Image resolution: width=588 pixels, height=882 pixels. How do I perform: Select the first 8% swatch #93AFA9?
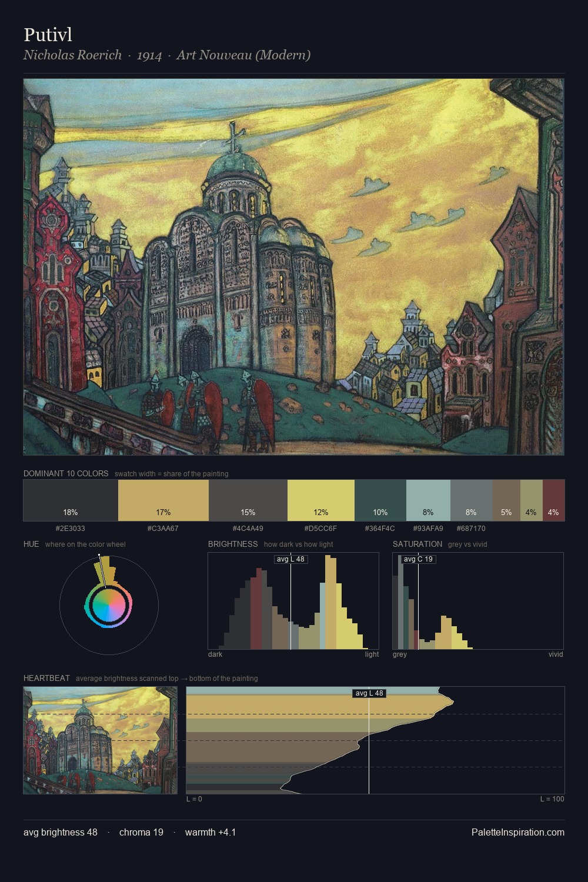pos(428,500)
